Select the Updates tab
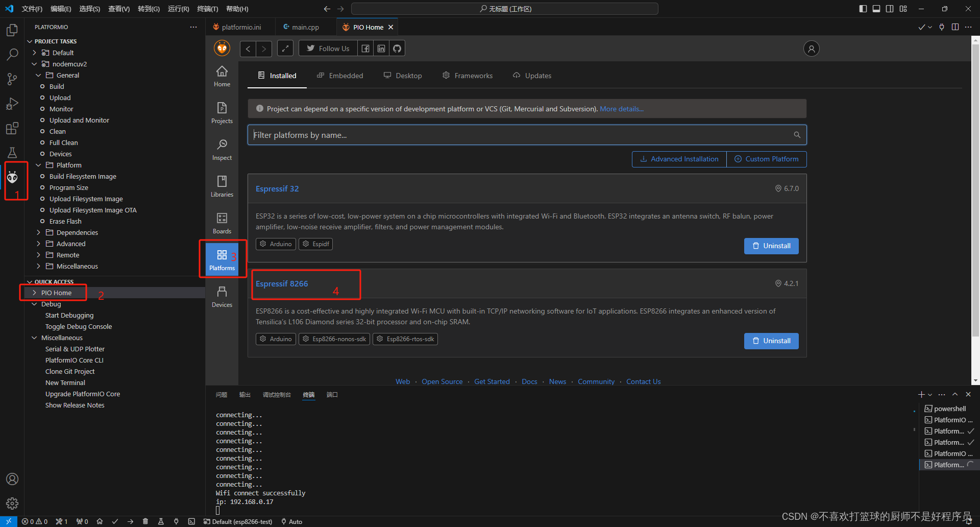The image size is (980, 527). point(532,76)
